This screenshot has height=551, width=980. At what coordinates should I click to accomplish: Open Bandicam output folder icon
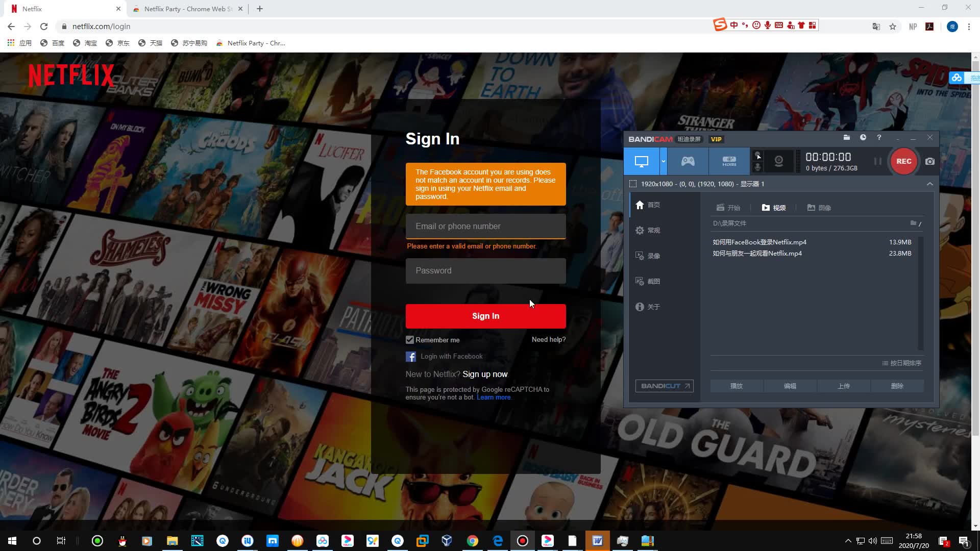pos(847,138)
